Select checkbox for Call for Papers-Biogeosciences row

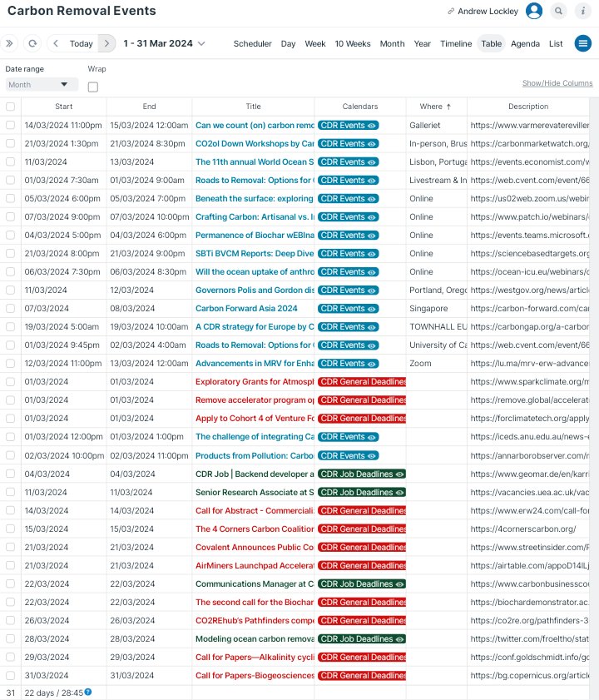(10, 675)
